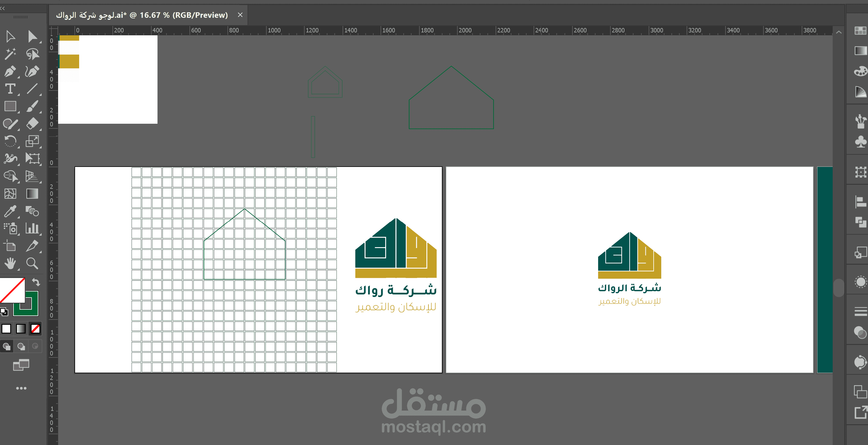
Task: Select the Magic Wand tool
Action: coord(10,54)
